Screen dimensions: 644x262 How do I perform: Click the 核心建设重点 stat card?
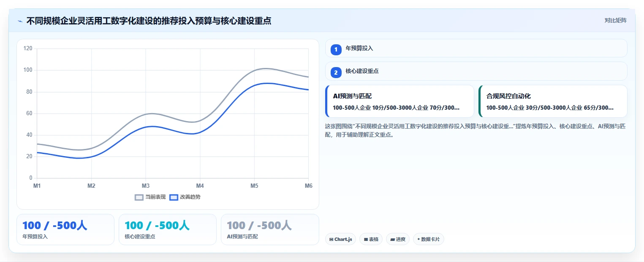click(x=168, y=230)
